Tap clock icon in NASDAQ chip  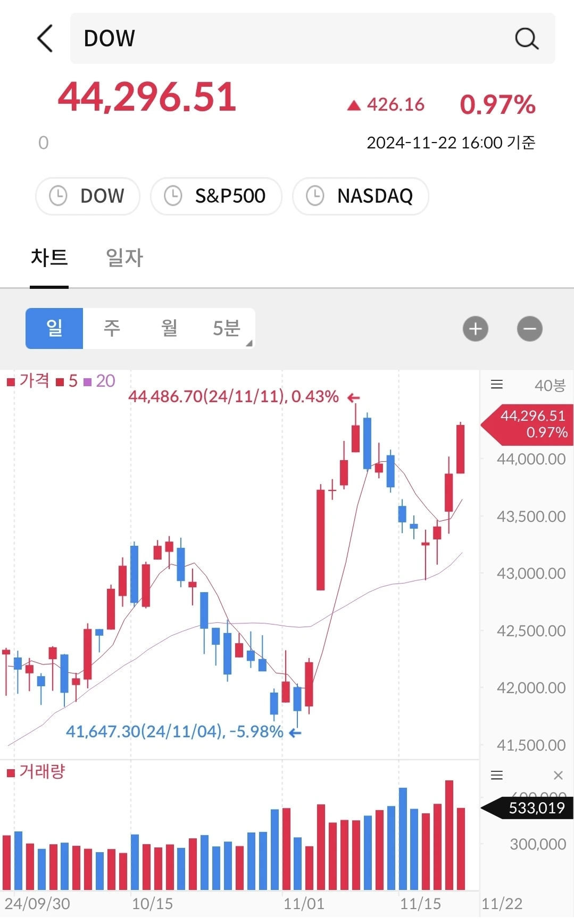[x=315, y=196]
